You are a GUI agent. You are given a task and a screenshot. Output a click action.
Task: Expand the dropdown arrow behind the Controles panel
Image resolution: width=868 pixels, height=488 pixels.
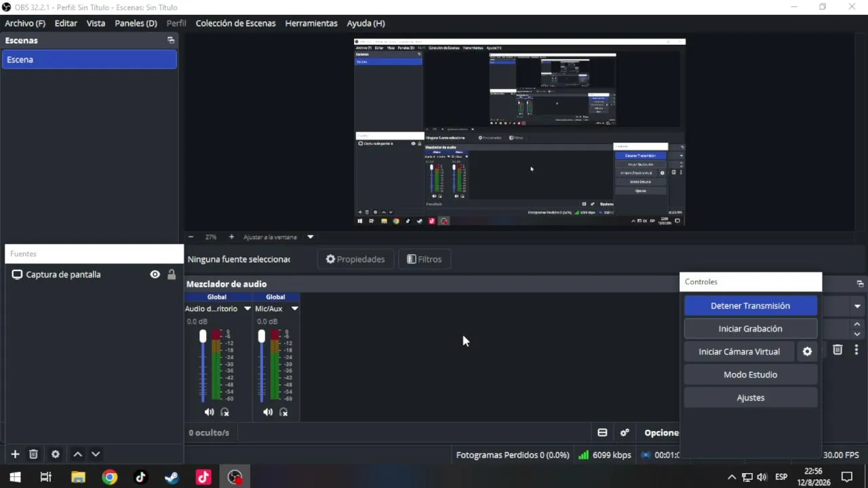[857, 306]
